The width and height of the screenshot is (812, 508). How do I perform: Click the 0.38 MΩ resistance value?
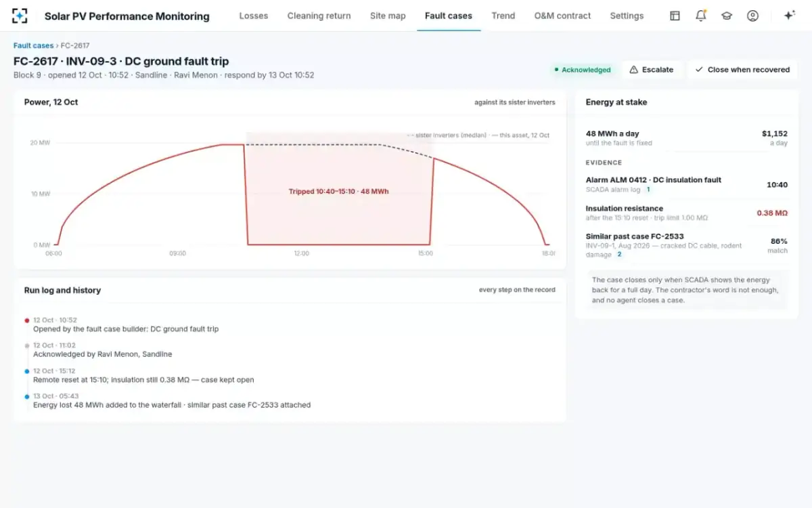772,213
